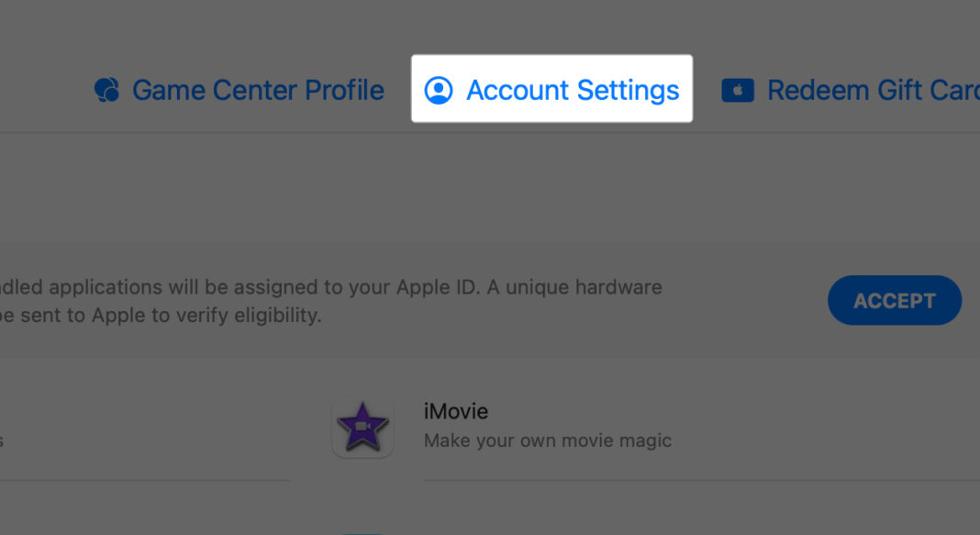Click the 'Make your own movie magic' tagline
Screen dimensions: 980x535
click(548, 440)
